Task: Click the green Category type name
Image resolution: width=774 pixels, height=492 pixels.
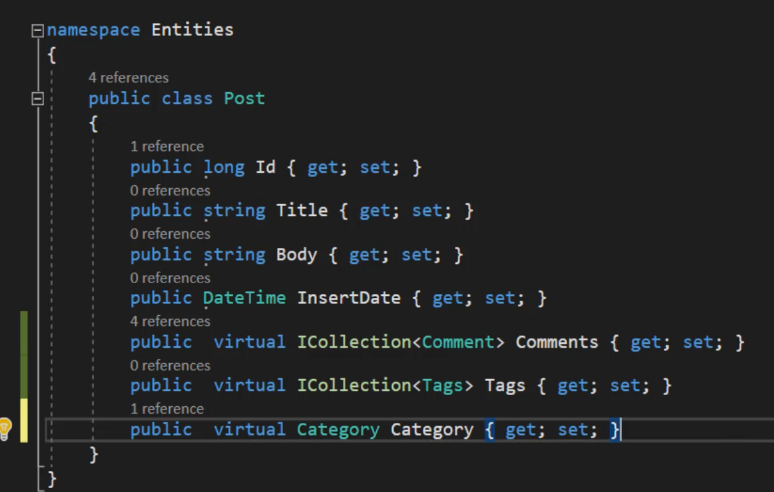Action: [x=338, y=430]
